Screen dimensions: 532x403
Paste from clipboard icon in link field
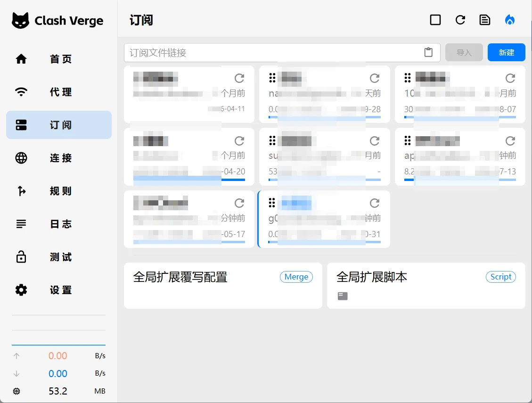(x=428, y=52)
